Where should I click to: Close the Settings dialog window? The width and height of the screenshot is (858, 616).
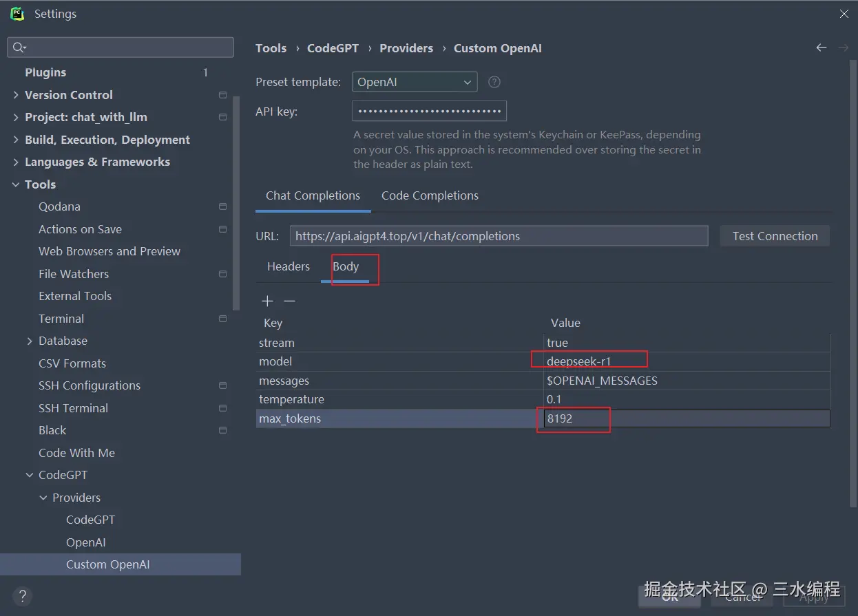tap(844, 14)
